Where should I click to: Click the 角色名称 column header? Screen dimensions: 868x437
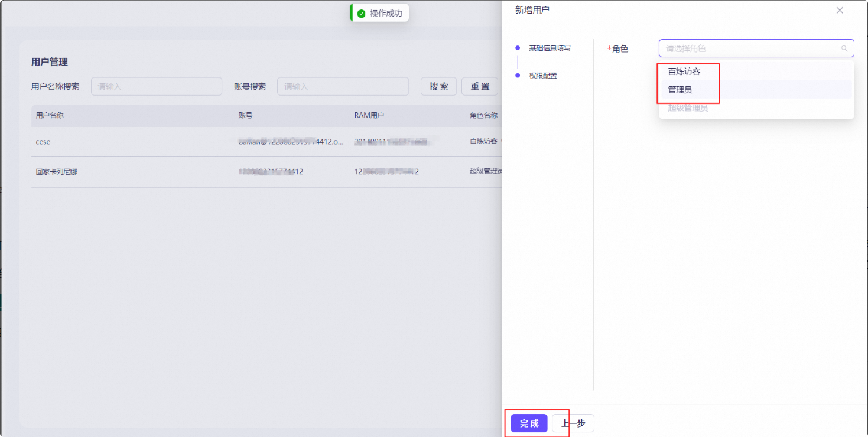[484, 115]
